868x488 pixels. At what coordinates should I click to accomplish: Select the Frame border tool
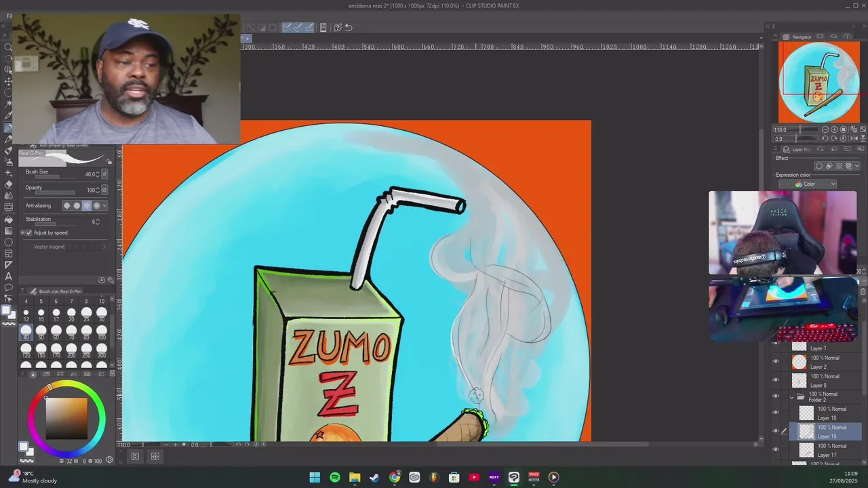click(8, 253)
